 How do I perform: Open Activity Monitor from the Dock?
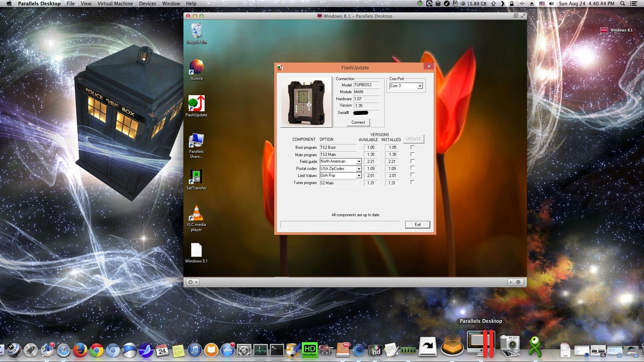click(x=260, y=351)
